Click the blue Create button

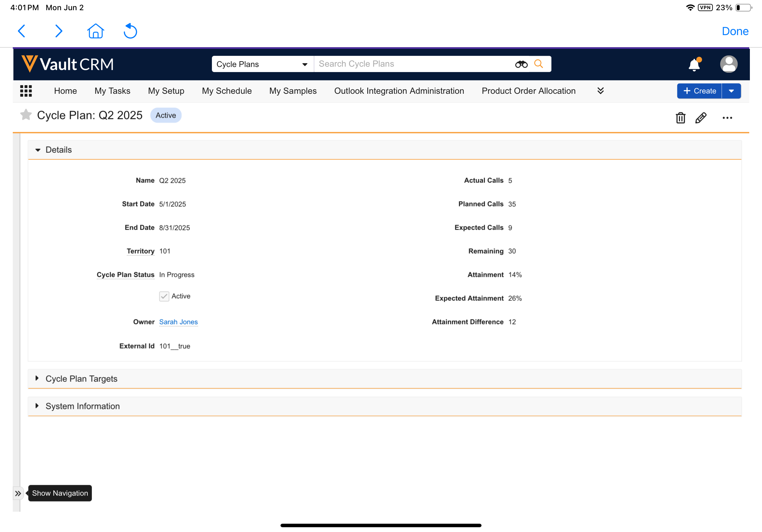pyautogui.click(x=699, y=91)
